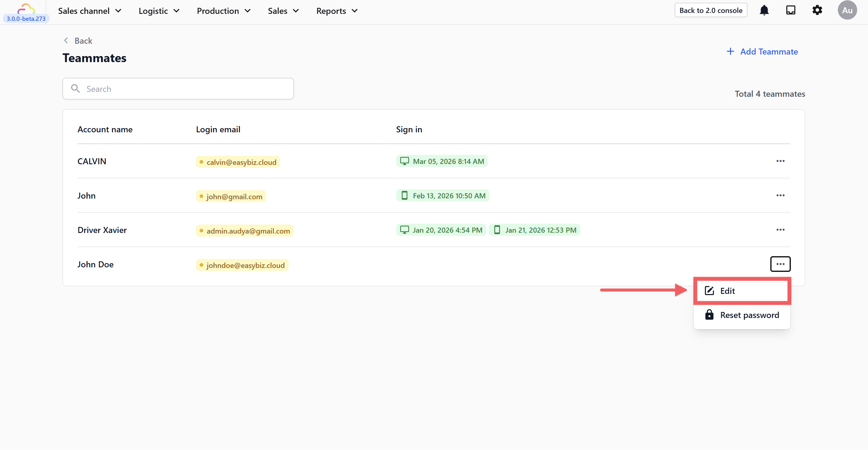This screenshot has width=868, height=450.
Task: Click Back to 2.0 console button
Action: tap(711, 11)
